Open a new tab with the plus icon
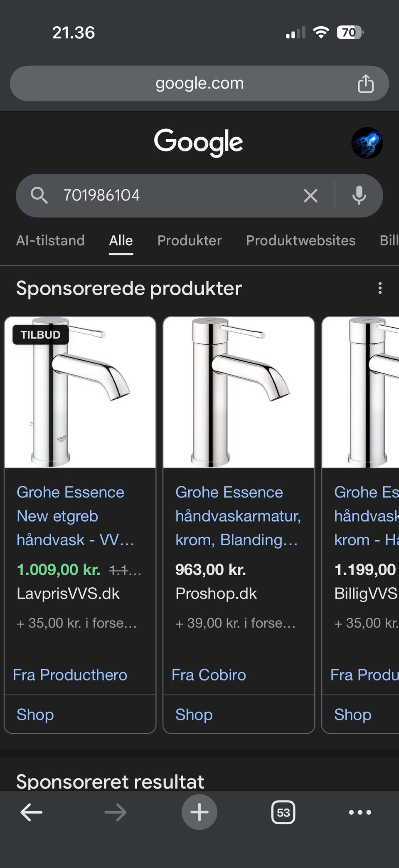Screen dimensions: 399x868 (199, 812)
